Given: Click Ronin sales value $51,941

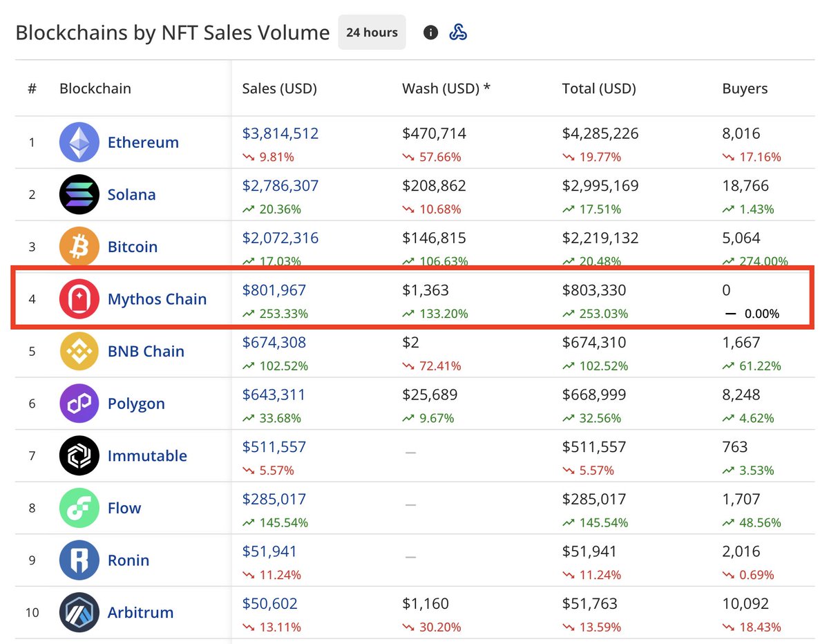Looking at the screenshot, I should click(269, 551).
